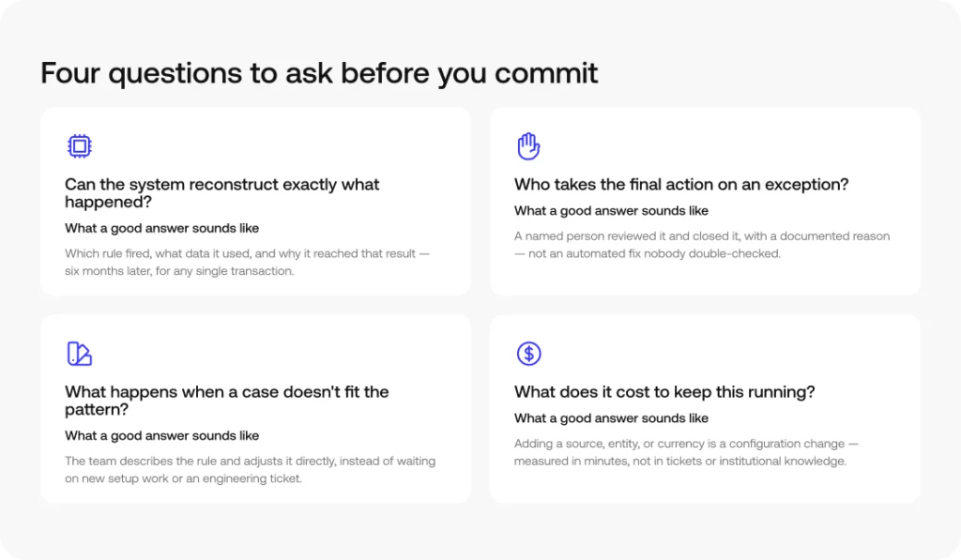Click 'Can the system reconstruct exactly what happened?'
The image size is (961, 560).
coord(221,193)
